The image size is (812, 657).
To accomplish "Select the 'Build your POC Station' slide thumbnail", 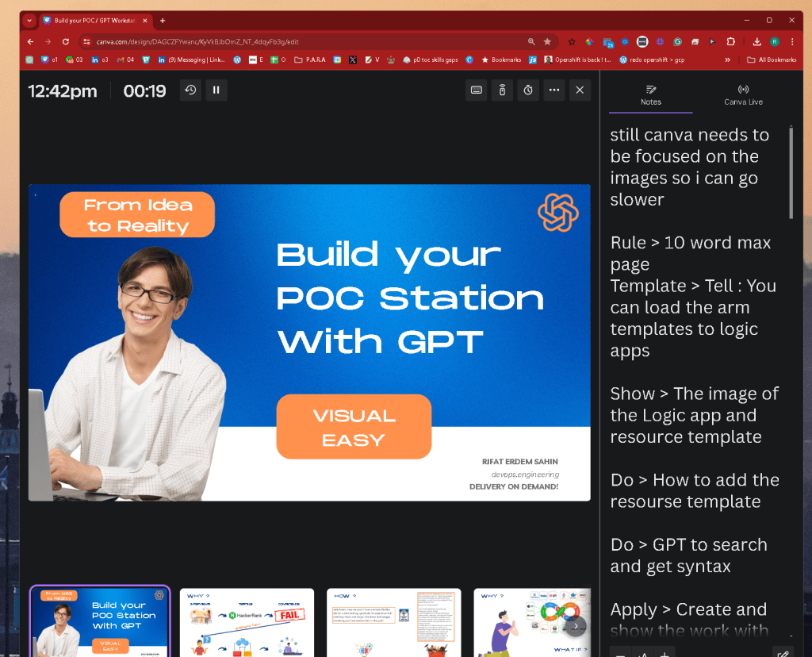I will coord(100,622).
